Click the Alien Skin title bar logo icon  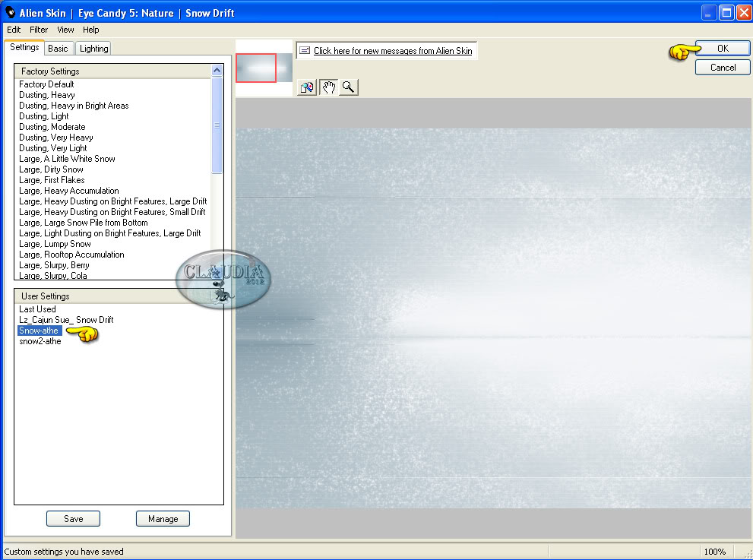(x=10, y=12)
